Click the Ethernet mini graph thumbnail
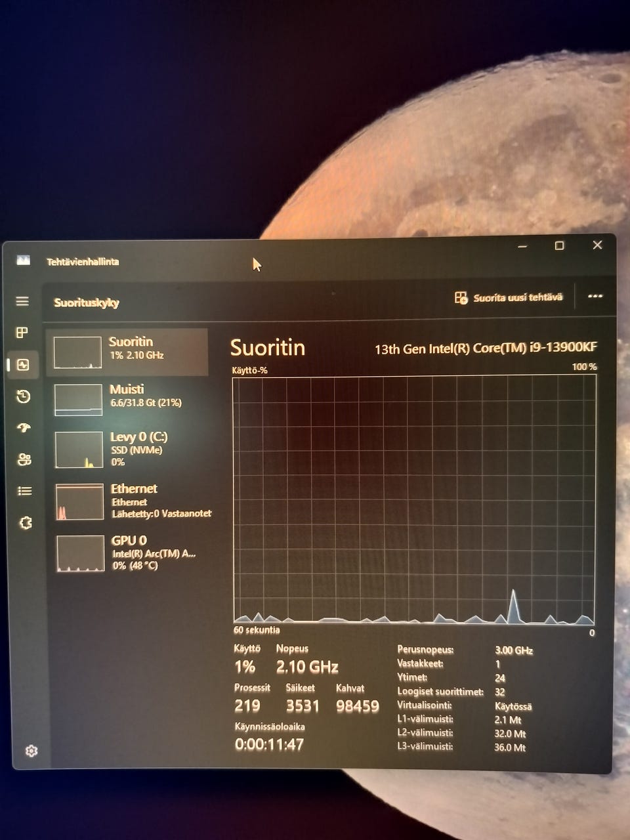Screen dimensions: 630x840 click(x=79, y=502)
